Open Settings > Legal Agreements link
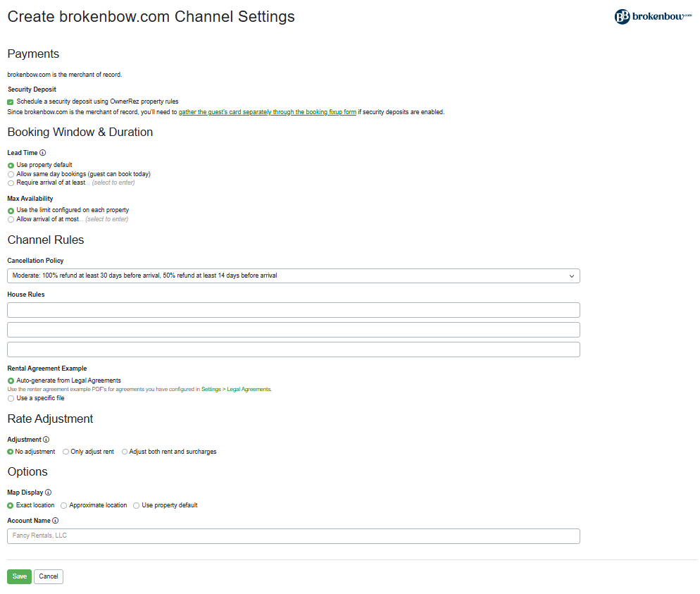Image resolution: width=700 pixels, height=594 pixels. pos(236,390)
